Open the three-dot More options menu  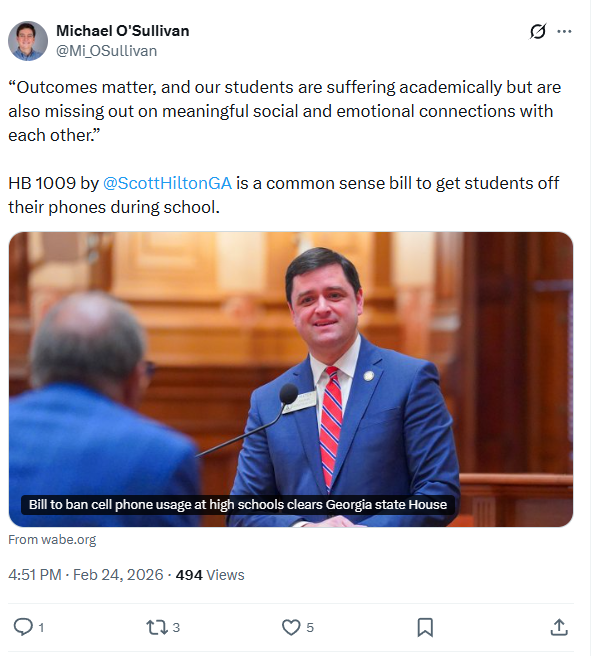565,32
